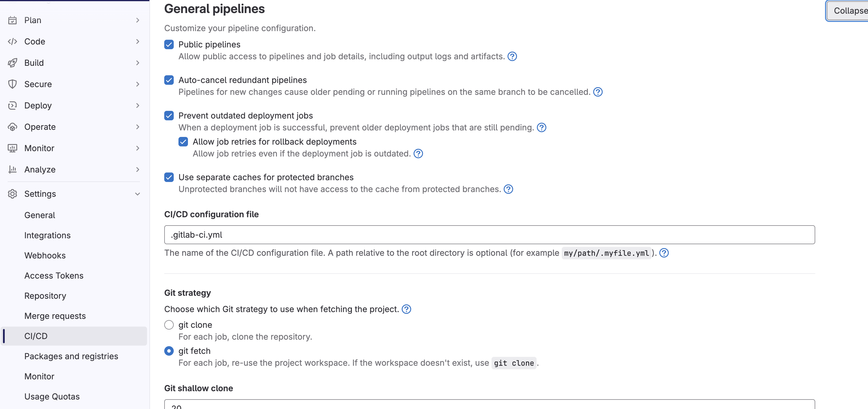Image resolution: width=868 pixels, height=409 pixels.
Task: Click the Collapse button for General pipelines
Action: point(848,11)
